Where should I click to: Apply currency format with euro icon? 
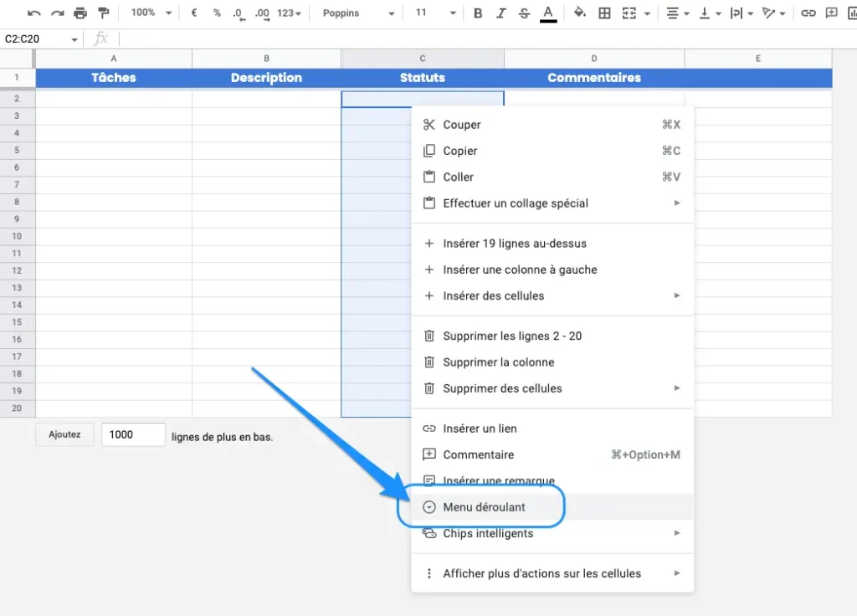(192, 13)
